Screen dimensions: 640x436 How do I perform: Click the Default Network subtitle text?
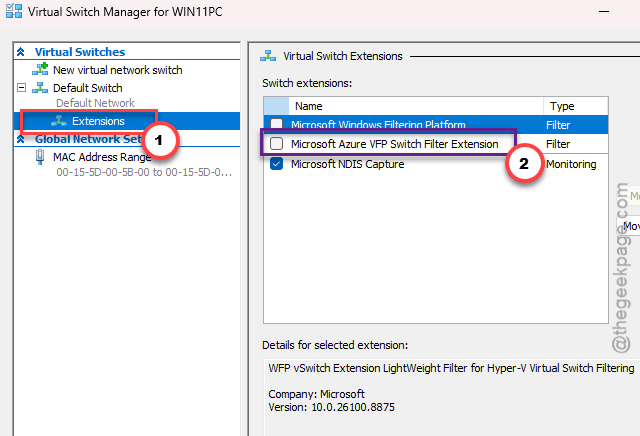tap(96, 103)
